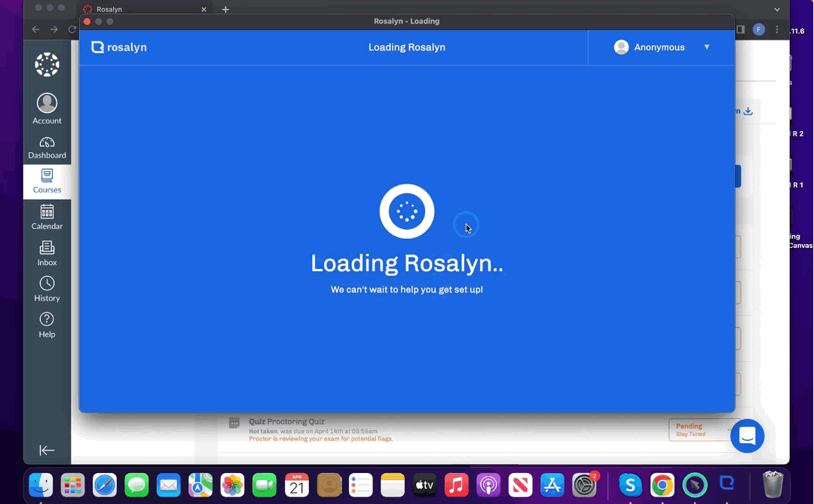The width and height of the screenshot is (814, 504).
Task: Reload the browser page
Action: click(72, 29)
